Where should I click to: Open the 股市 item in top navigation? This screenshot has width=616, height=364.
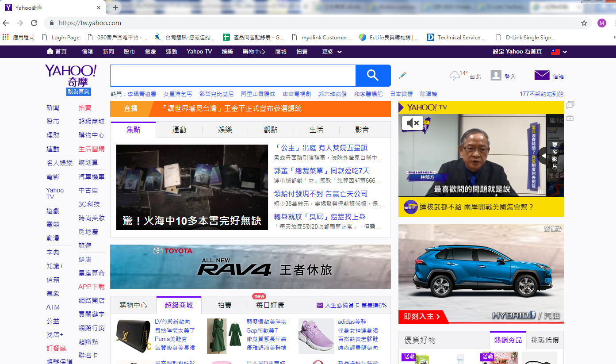(129, 52)
